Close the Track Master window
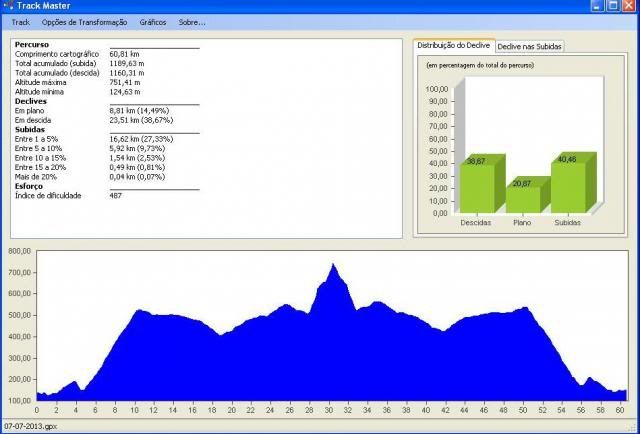This screenshot has width=640, height=434. 629,6
